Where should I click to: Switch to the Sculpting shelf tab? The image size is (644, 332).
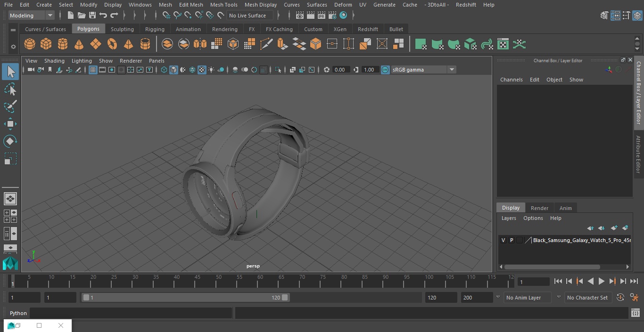click(122, 29)
